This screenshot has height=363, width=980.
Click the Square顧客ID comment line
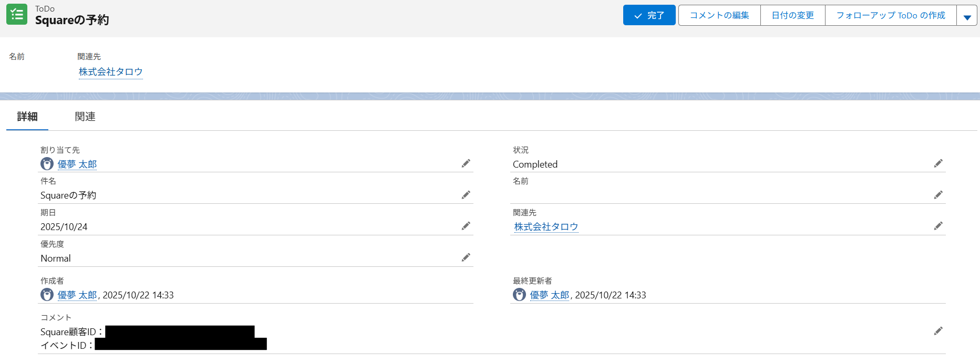click(x=148, y=332)
